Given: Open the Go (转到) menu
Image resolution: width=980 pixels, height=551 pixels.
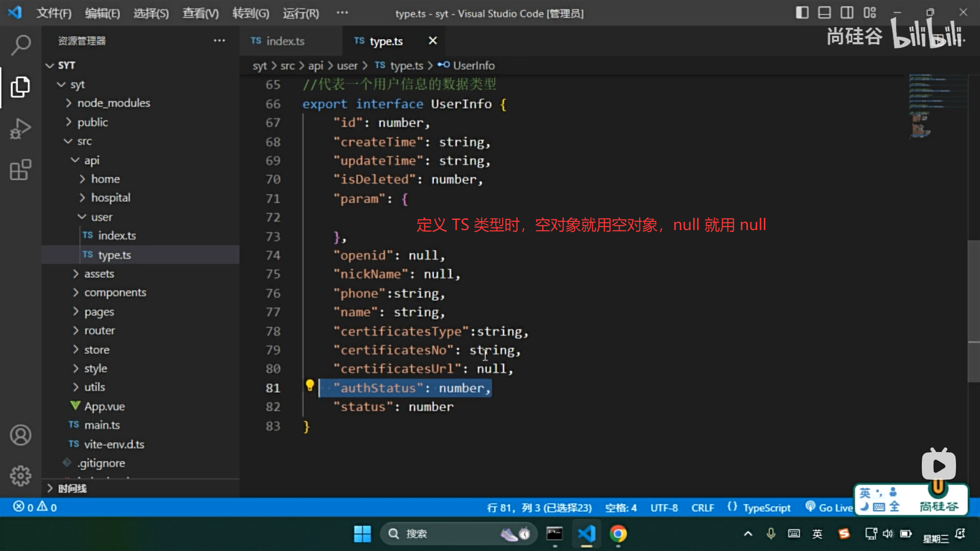Looking at the screenshot, I should click(x=250, y=13).
